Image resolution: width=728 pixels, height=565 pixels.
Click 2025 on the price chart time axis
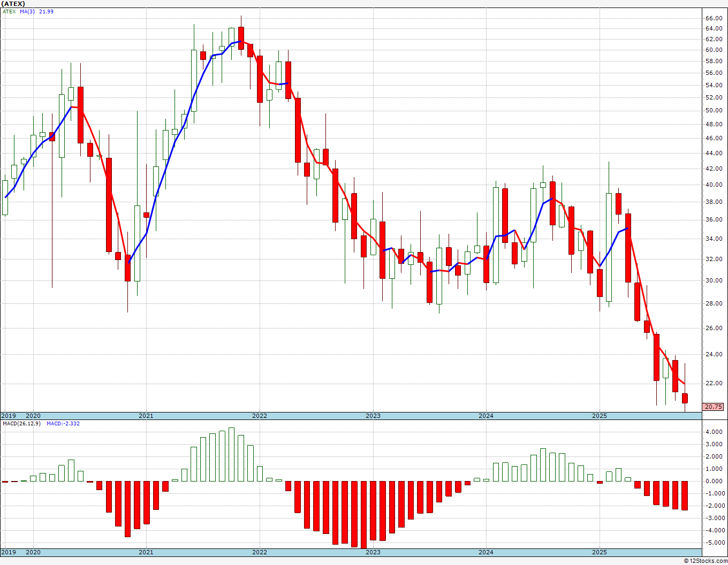[x=600, y=416]
